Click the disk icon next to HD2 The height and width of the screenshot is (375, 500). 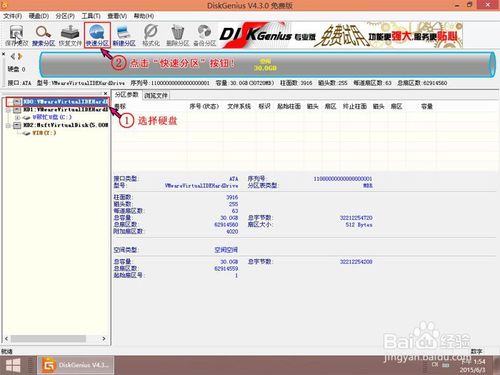pos(17,125)
